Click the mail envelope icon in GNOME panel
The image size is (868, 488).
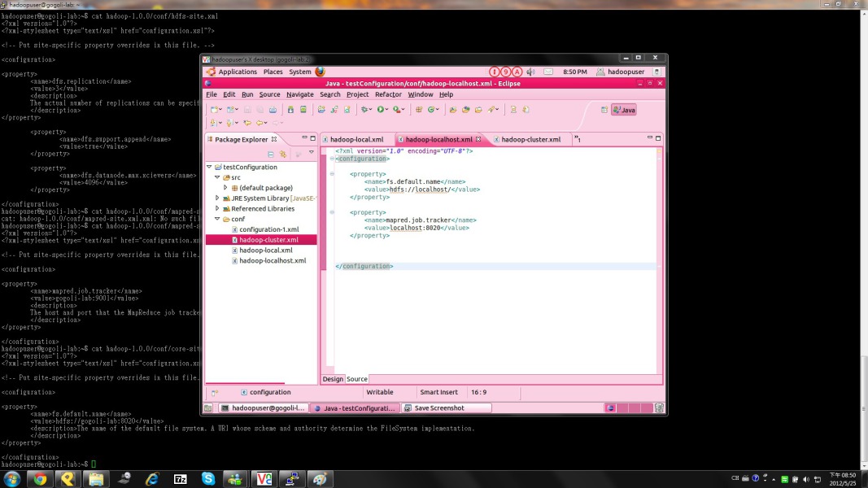(548, 72)
